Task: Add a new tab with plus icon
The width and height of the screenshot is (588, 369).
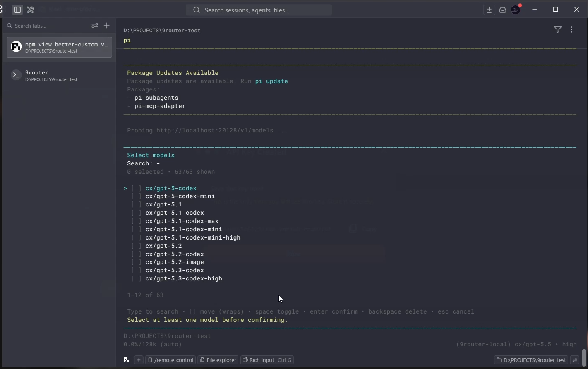Action: point(107,26)
